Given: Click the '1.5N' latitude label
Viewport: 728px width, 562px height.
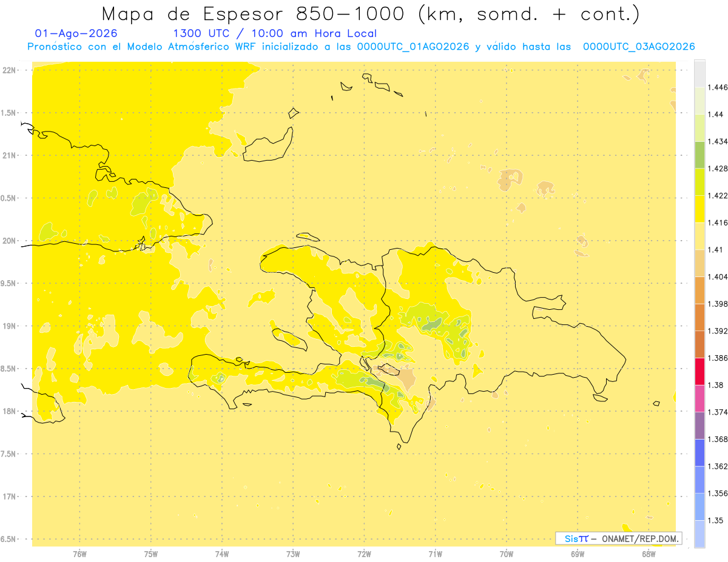Looking at the screenshot, I should [x=9, y=113].
